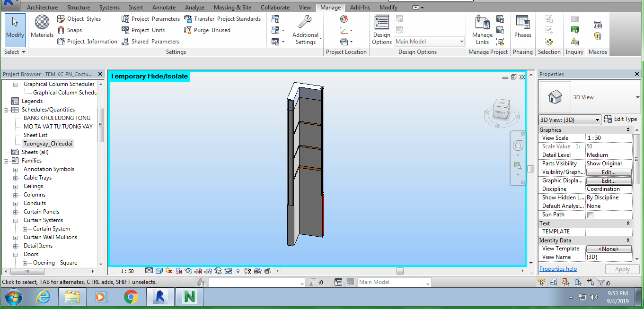Expand the Curtain Panels tree node

click(x=15, y=212)
